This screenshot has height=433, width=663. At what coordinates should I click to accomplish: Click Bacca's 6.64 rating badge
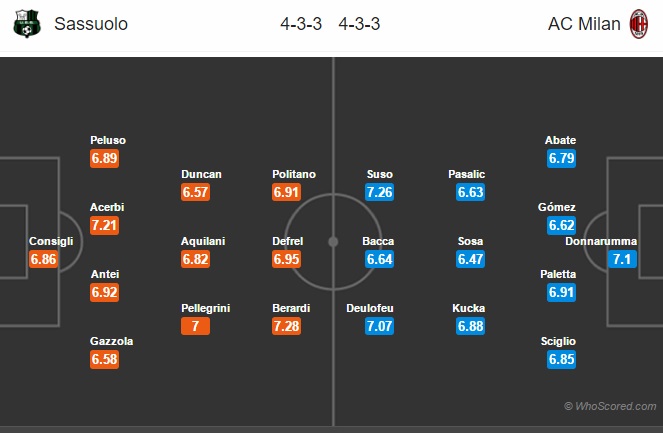coord(379,259)
